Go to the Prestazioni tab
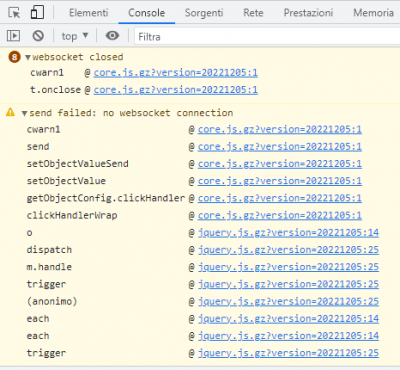The image size is (400, 370). pyautogui.click(x=308, y=13)
